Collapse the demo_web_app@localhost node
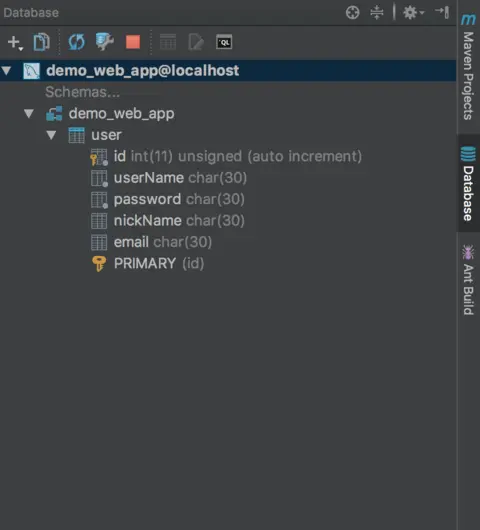This screenshot has width=480, height=530. click(x=6, y=71)
